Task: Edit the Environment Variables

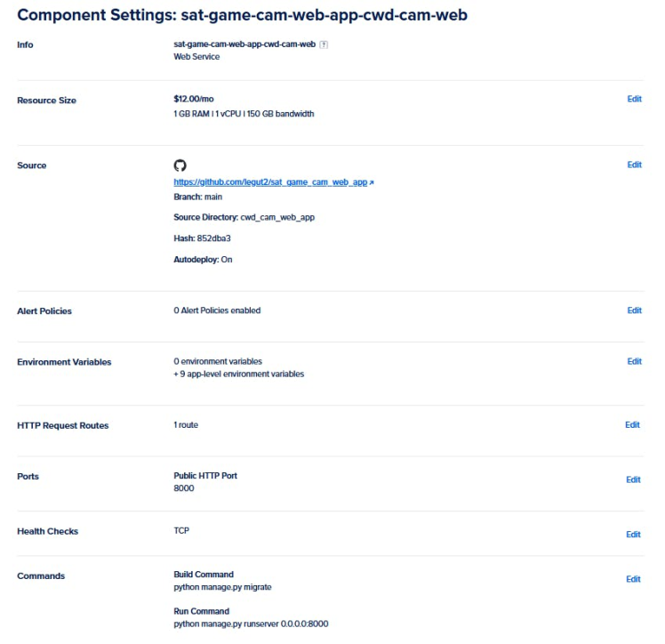Action: (x=634, y=361)
